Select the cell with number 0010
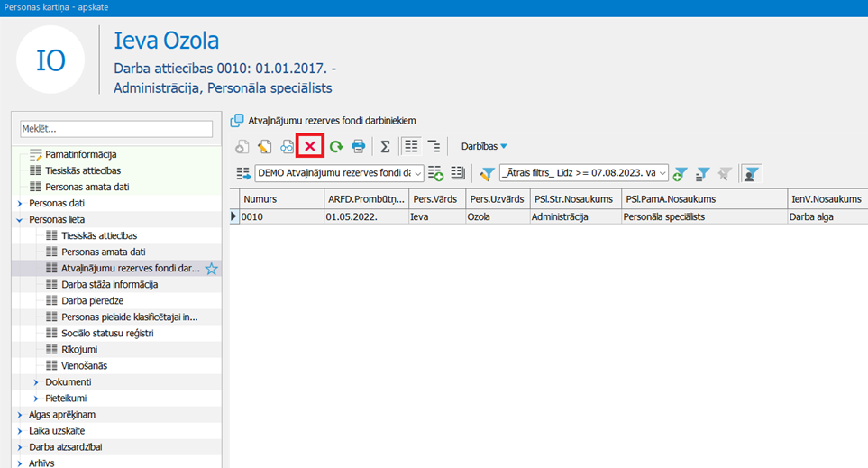 tap(282, 216)
